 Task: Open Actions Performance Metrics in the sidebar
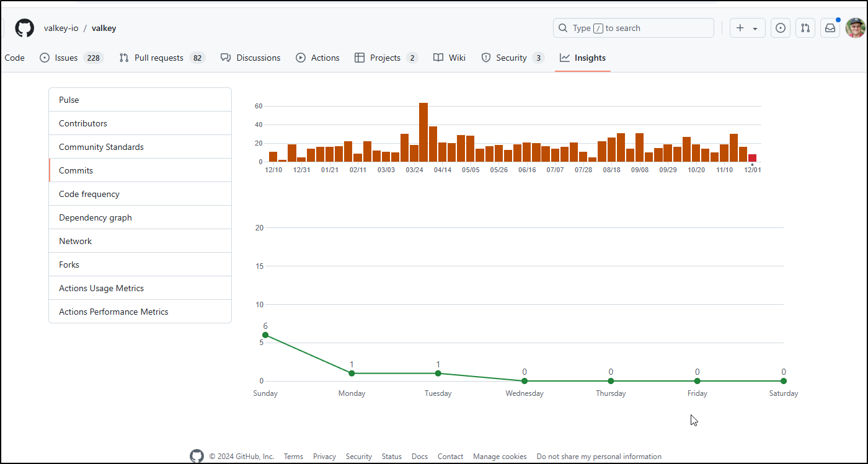pos(140,312)
